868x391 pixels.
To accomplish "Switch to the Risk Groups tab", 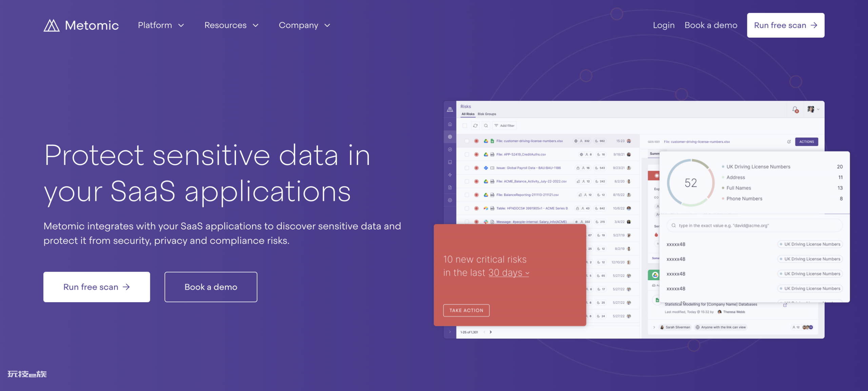I will point(487,114).
